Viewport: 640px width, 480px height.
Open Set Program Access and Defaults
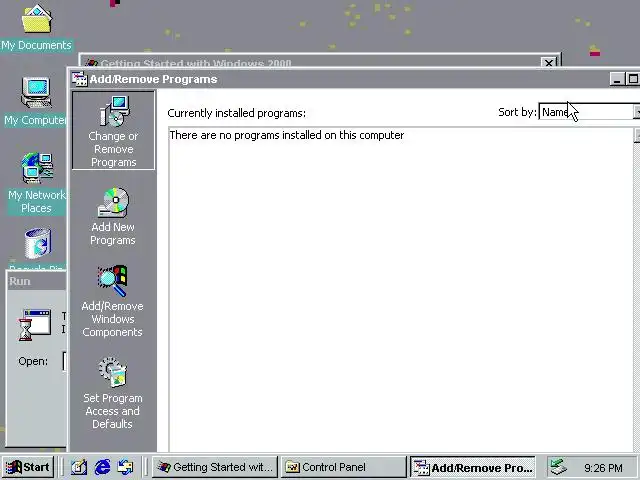coord(113,393)
